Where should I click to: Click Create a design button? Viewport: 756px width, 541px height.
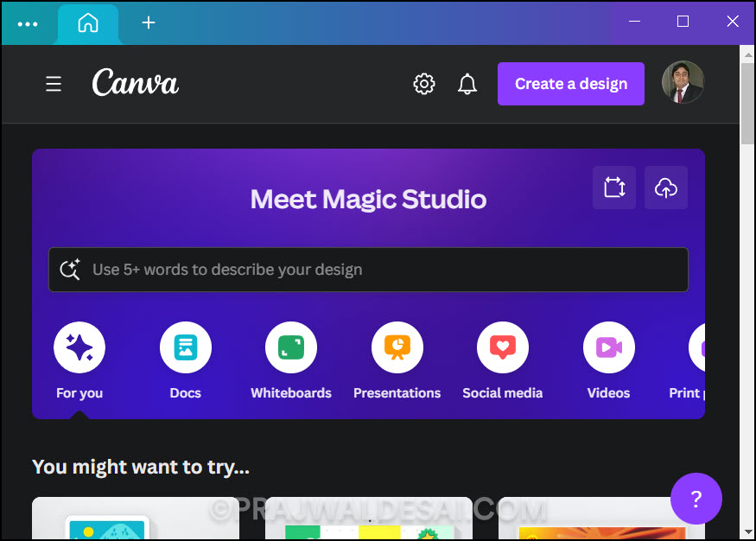[571, 84]
